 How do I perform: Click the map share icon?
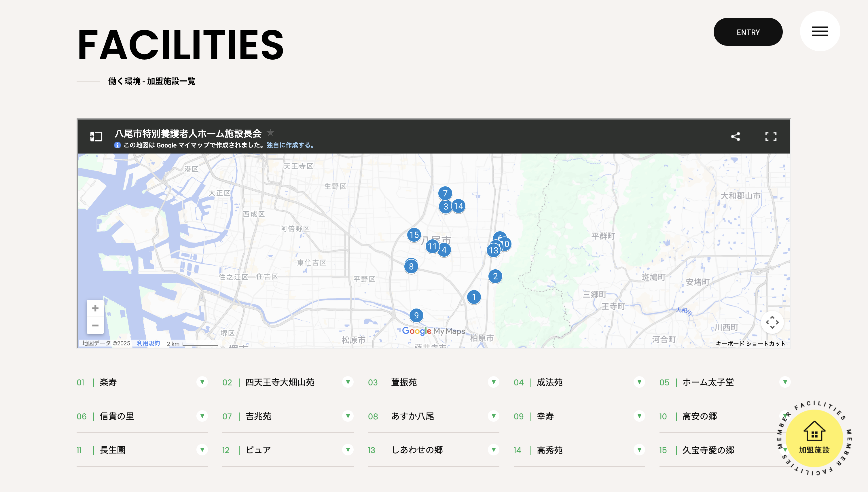pyautogui.click(x=735, y=137)
